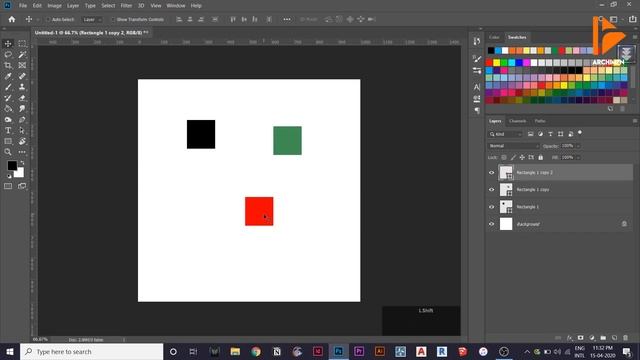Select the Healing Brush tool
Image resolution: width=640 pixels, height=360 pixels.
coord(22,76)
